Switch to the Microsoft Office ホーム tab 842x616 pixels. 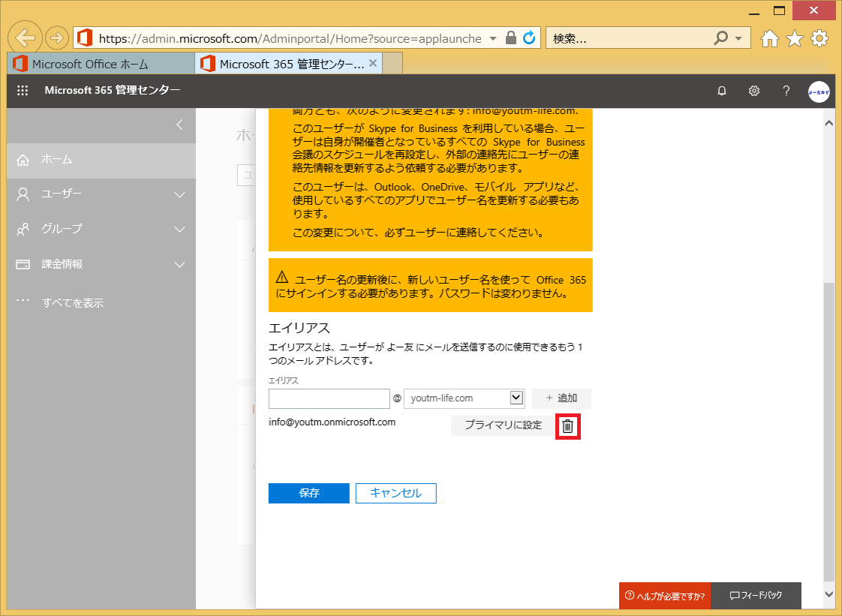(x=101, y=63)
